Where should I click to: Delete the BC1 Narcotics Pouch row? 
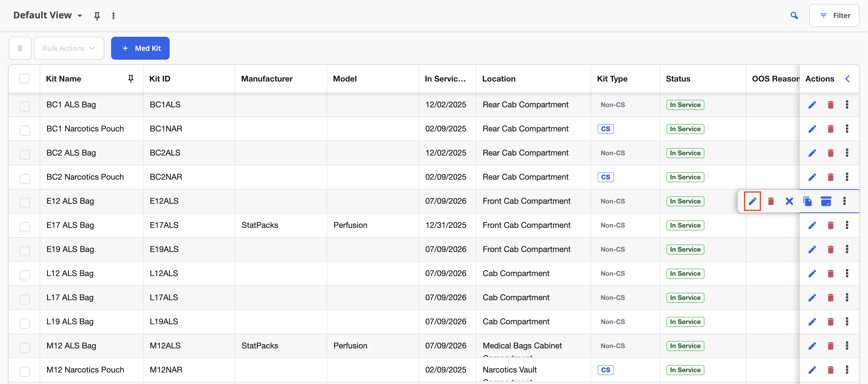(831, 129)
